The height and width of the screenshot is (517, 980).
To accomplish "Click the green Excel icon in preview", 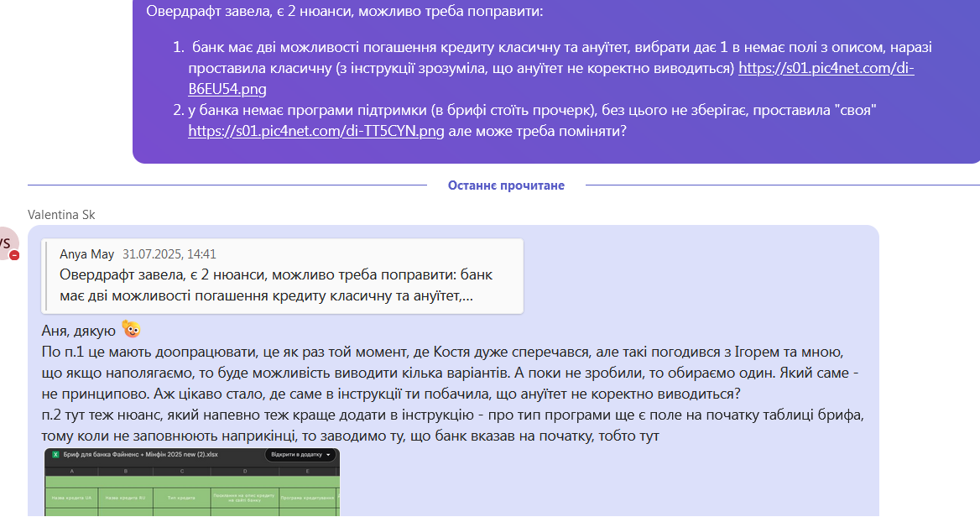I will tap(55, 455).
